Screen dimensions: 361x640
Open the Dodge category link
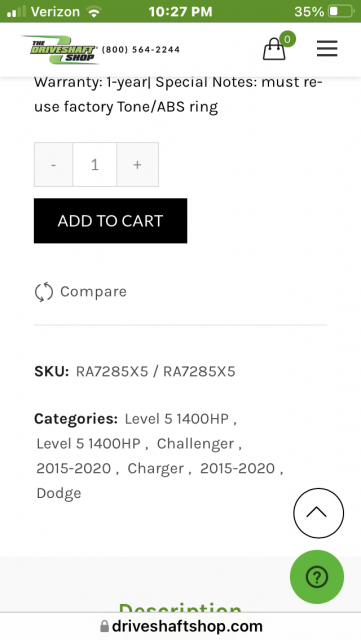pyautogui.click(x=59, y=493)
